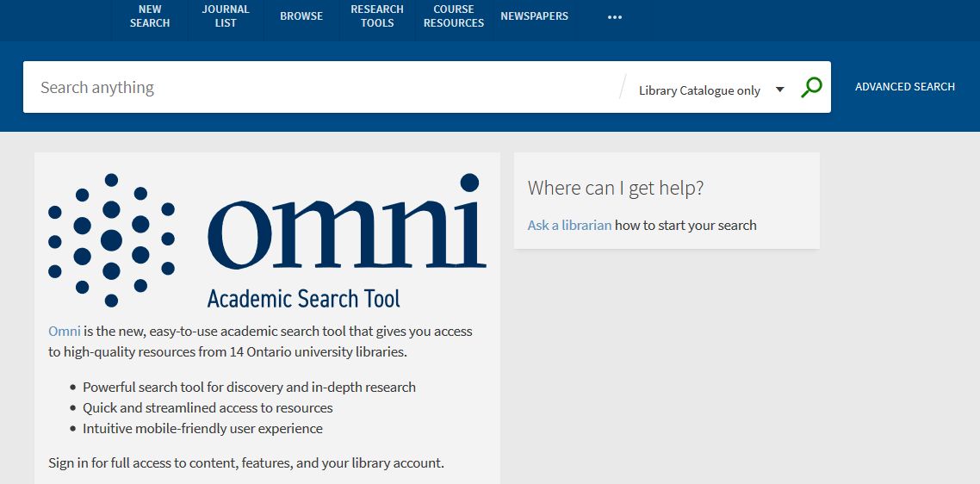Click the search scope dropdown arrow

(x=780, y=90)
